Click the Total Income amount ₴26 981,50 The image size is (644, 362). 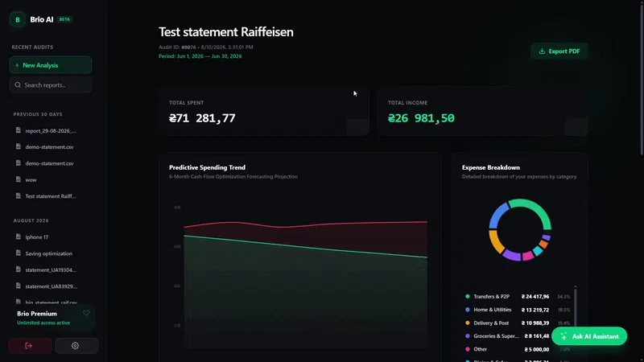tap(421, 118)
